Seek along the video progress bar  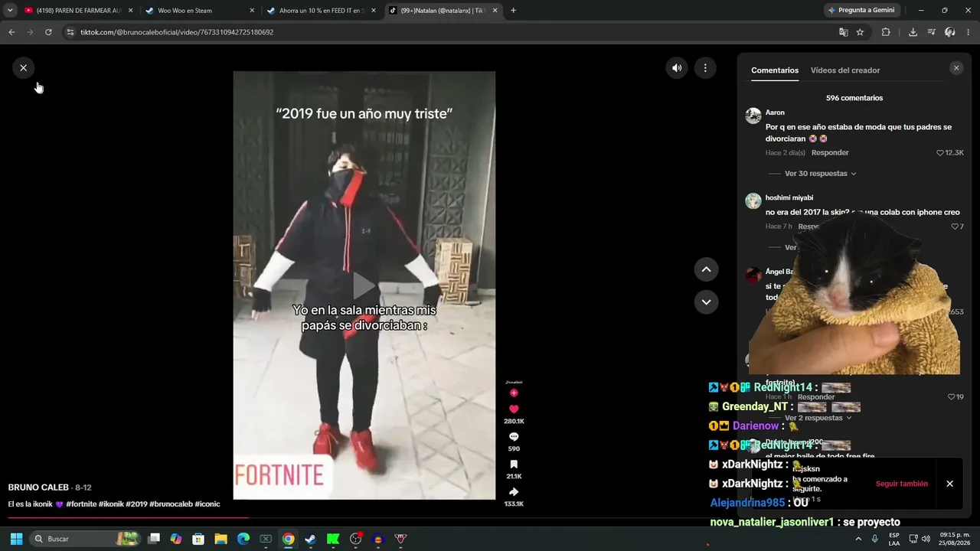tap(364, 518)
